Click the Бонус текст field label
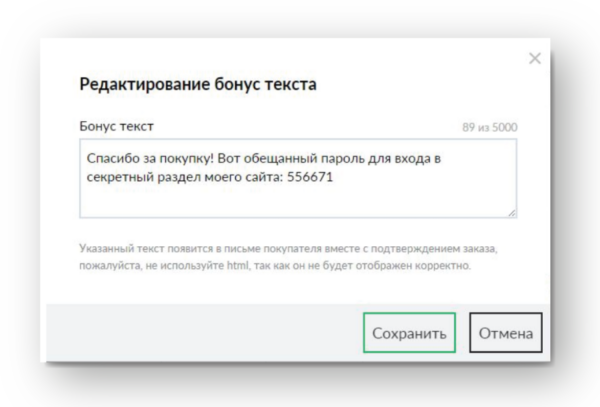This screenshot has width=600, height=407. (x=116, y=126)
